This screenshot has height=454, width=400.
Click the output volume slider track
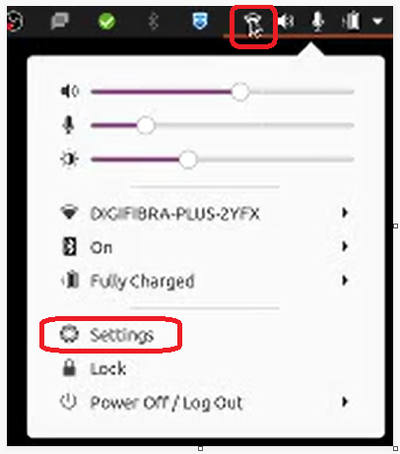[x=222, y=92]
